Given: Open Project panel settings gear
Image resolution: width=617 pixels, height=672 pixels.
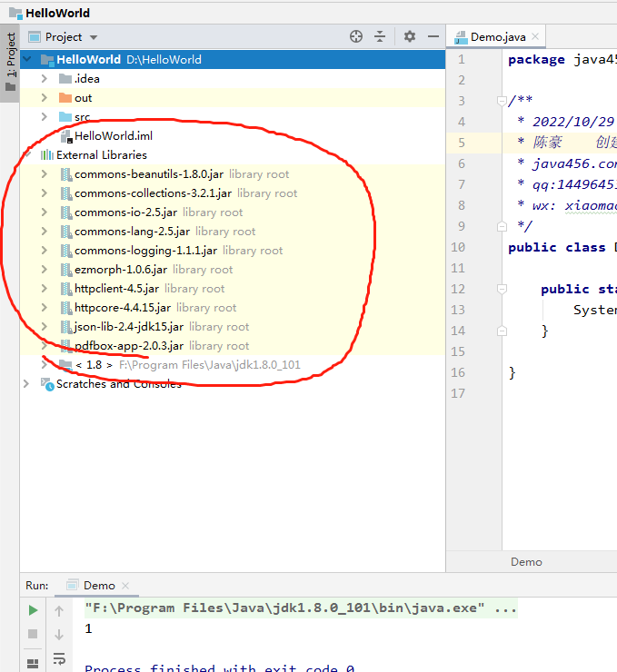Looking at the screenshot, I should [x=410, y=37].
